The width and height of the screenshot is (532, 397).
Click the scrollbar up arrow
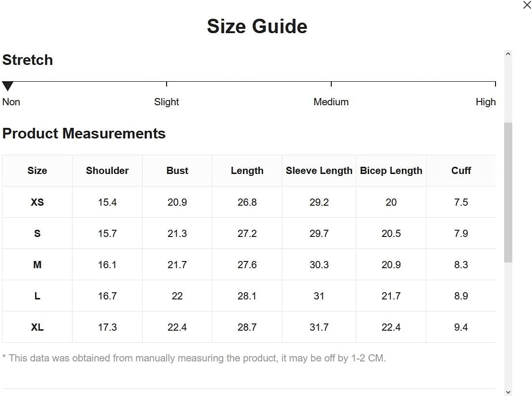coord(508,54)
